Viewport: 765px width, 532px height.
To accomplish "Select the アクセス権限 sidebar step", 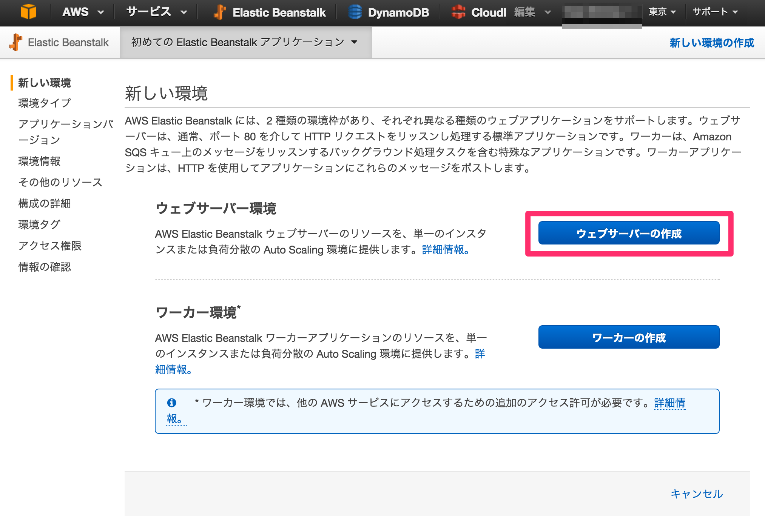I will pyautogui.click(x=50, y=246).
